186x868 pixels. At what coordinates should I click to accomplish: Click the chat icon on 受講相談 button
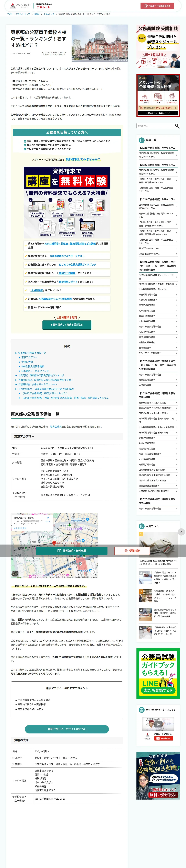(126, 551)
